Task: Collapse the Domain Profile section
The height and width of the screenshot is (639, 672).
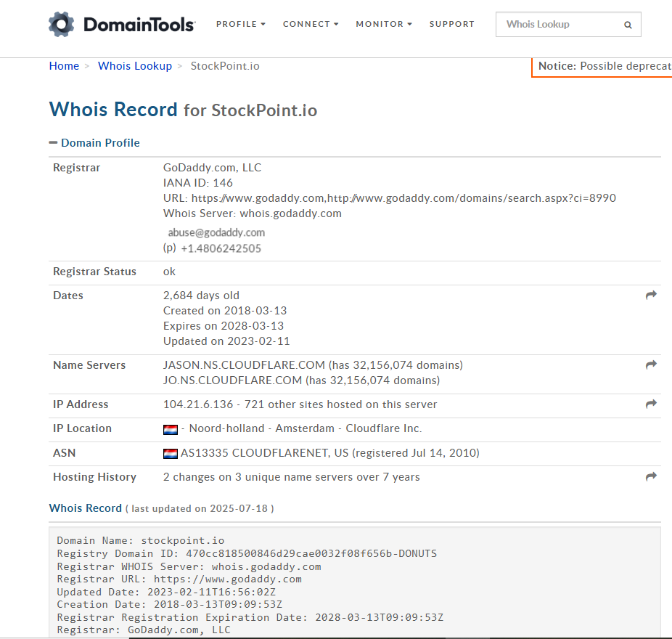Action: pos(94,143)
